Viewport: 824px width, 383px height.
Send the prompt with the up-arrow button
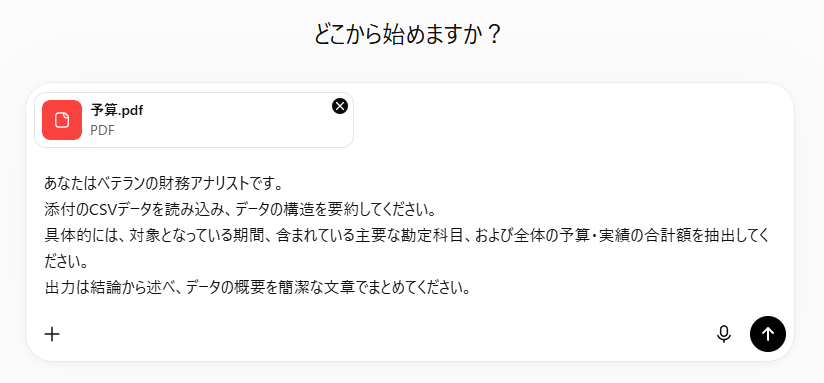coord(768,334)
